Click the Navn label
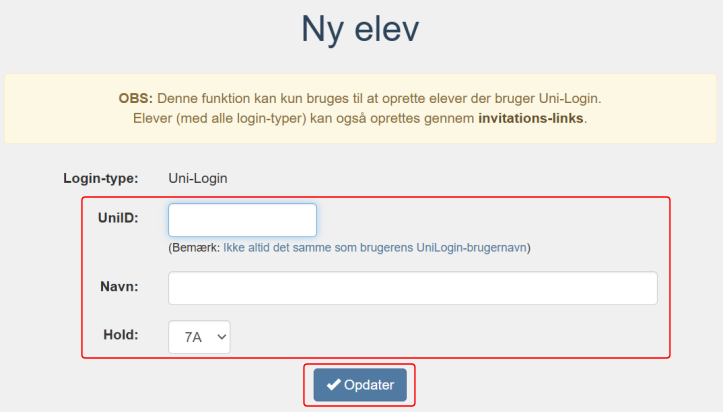 119,287
